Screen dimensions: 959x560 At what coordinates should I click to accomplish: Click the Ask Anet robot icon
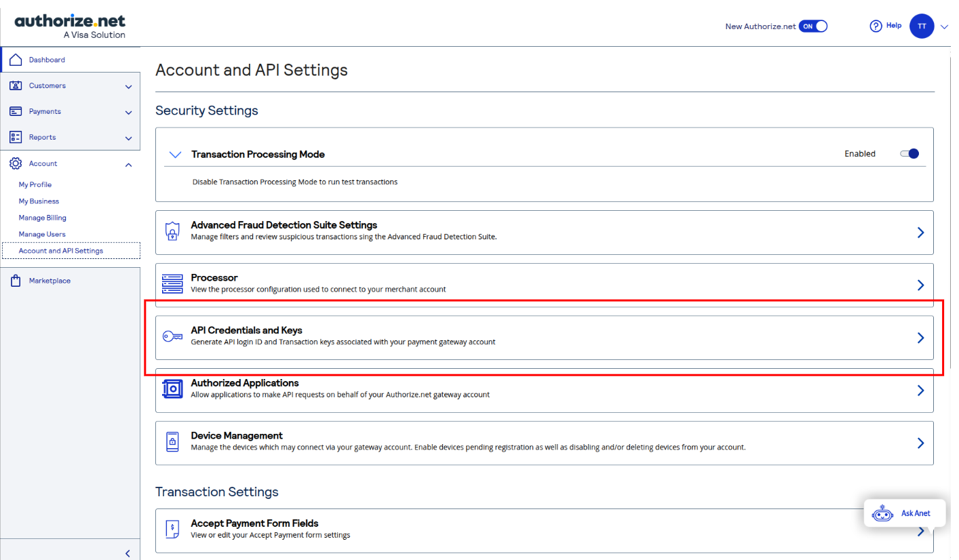[x=882, y=513]
